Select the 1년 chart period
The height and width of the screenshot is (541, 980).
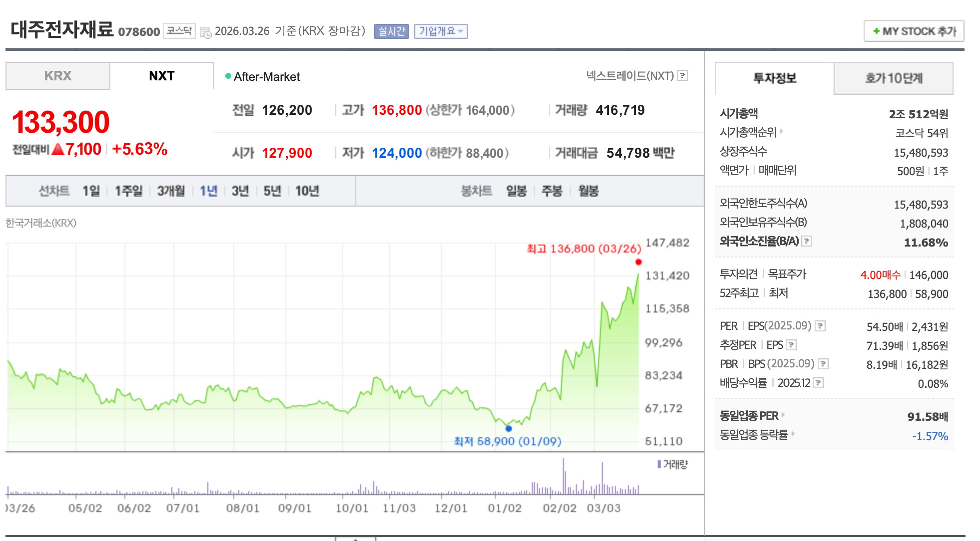point(208,191)
